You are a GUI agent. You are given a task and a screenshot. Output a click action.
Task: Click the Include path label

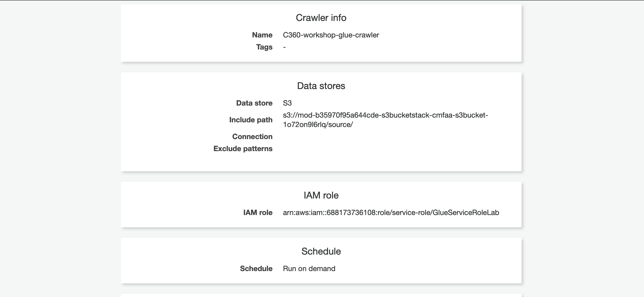(x=251, y=120)
